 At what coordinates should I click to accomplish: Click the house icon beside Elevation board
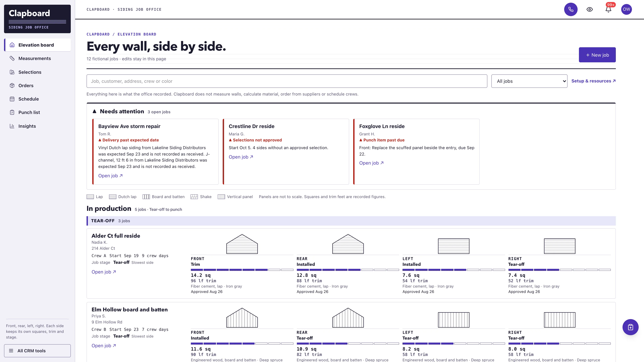[12, 45]
